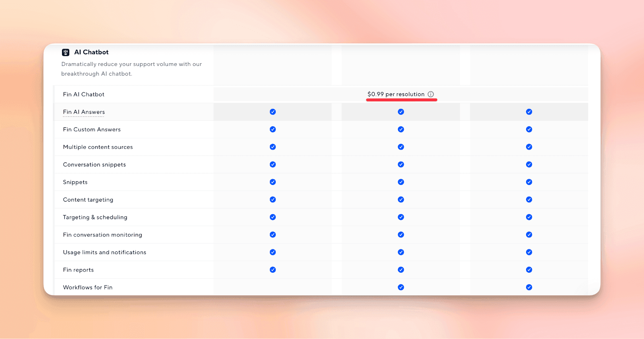Select the Multiple content sources row label
This screenshot has width=644, height=339.
(x=98, y=147)
